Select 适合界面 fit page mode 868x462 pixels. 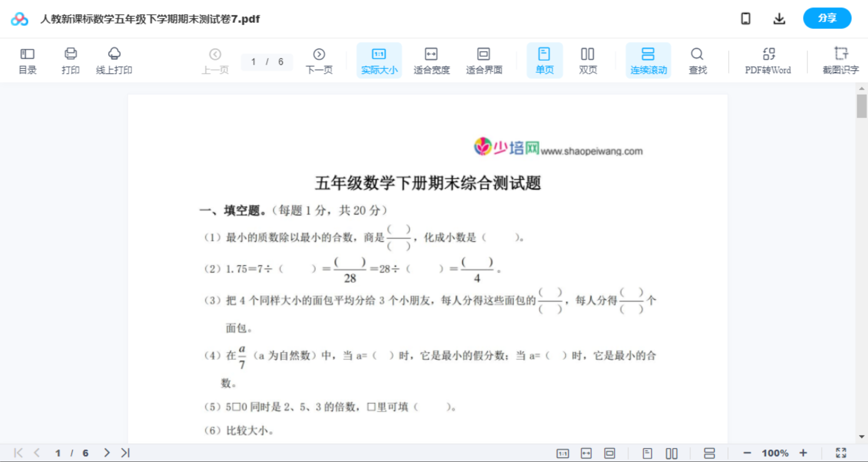[483, 60]
